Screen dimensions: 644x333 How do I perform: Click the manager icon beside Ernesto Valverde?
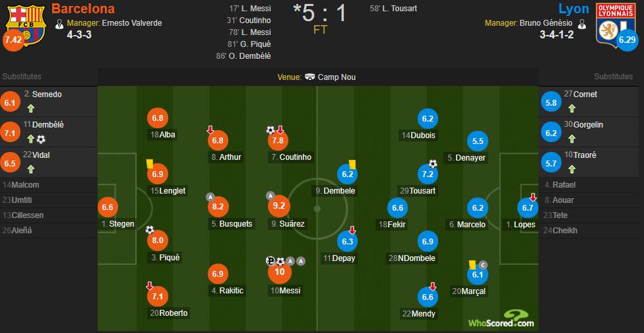pyautogui.click(x=59, y=23)
